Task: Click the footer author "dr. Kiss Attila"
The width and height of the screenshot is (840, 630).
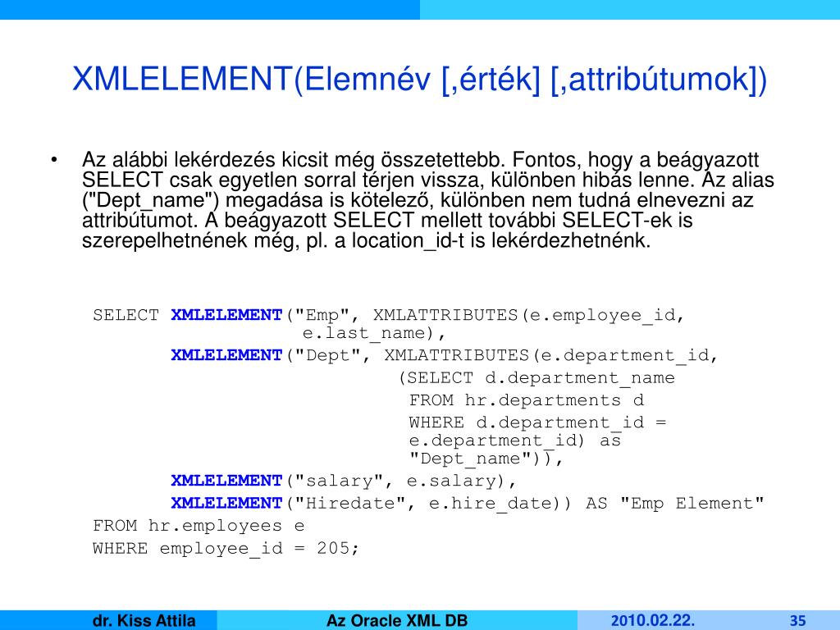Action: [x=144, y=620]
